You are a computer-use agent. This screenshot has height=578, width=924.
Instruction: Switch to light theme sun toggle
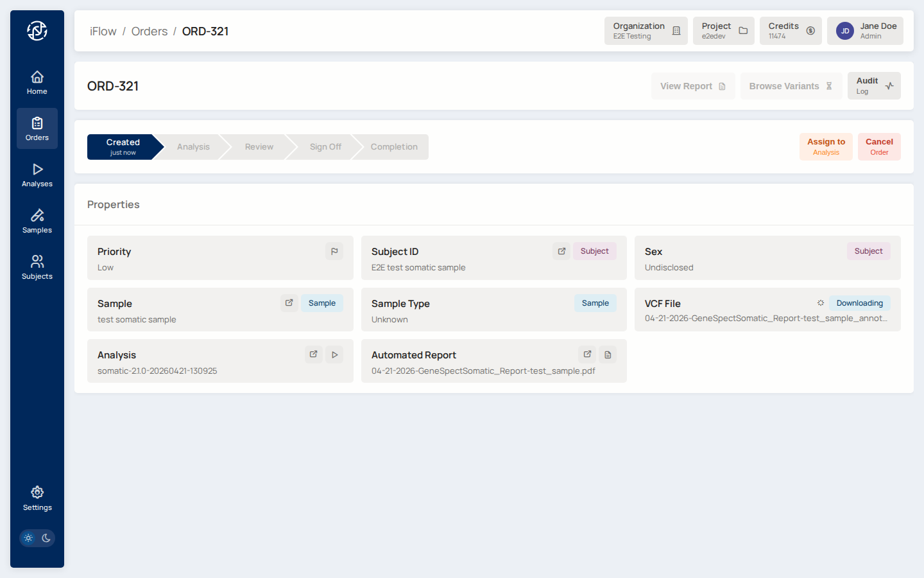(x=28, y=538)
